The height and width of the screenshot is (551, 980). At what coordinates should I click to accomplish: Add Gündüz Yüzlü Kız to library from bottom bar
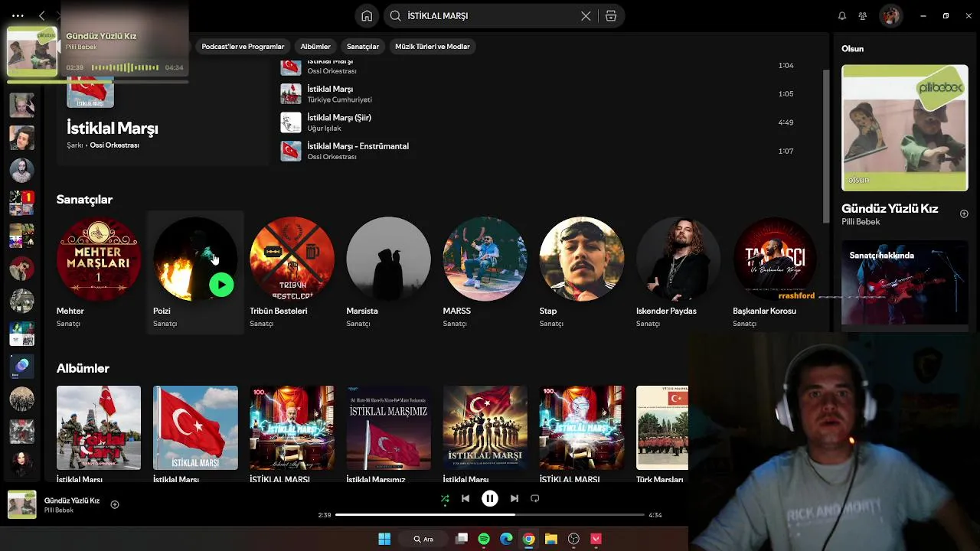coord(115,504)
